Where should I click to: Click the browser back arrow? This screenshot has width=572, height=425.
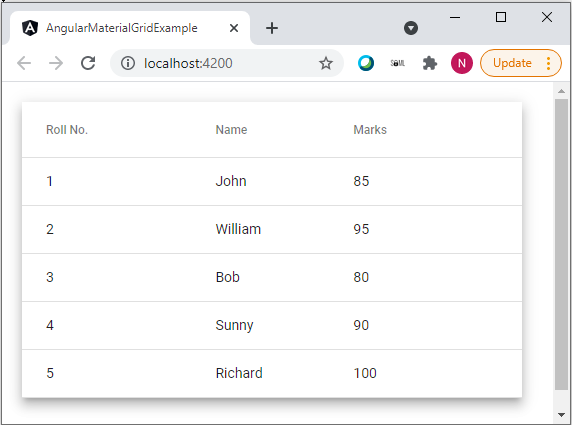24,63
